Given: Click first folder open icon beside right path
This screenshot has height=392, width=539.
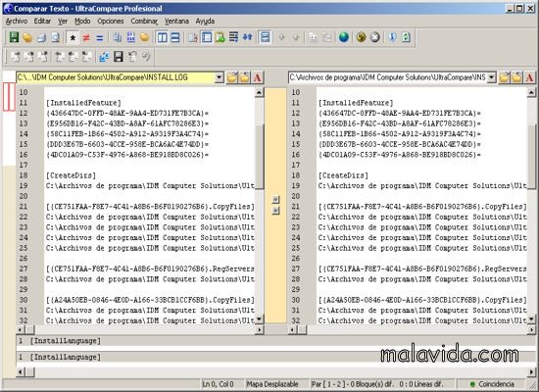Looking at the screenshot, I should (504, 77).
